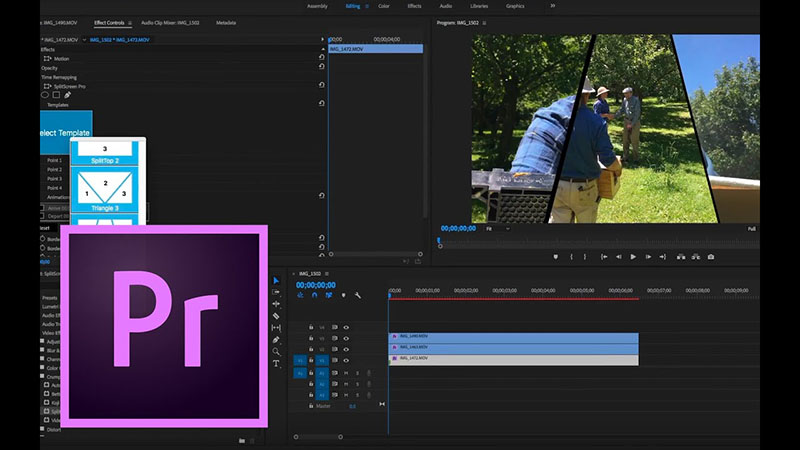Open Effect Controls panel menu
Screen dimensions: 800x450
tap(130, 23)
